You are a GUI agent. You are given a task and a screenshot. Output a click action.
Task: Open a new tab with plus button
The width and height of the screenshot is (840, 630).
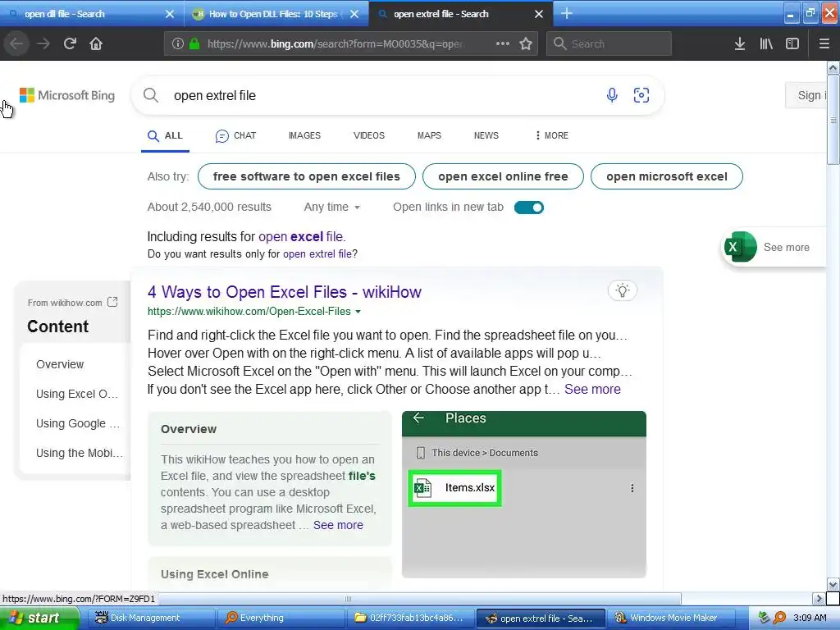pos(566,13)
